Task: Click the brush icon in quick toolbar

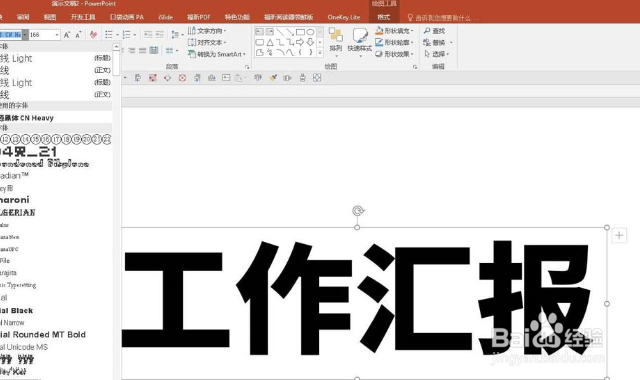Action: pos(273,78)
